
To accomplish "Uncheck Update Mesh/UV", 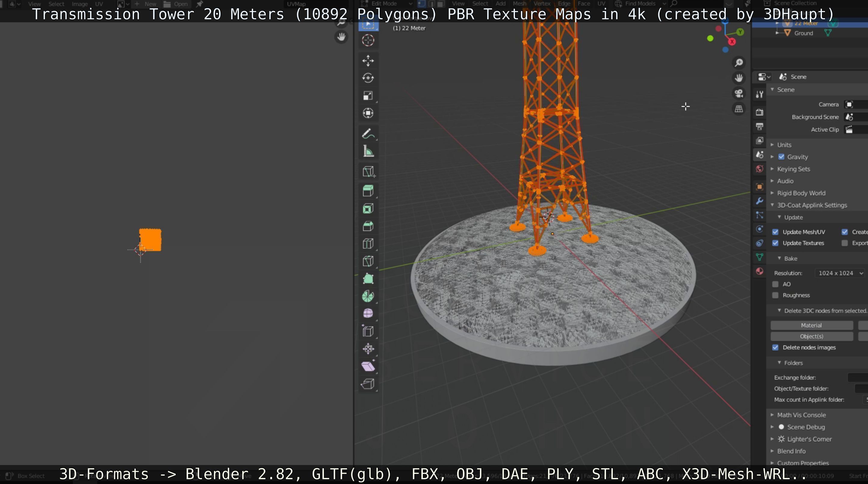I will pos(775,232).
